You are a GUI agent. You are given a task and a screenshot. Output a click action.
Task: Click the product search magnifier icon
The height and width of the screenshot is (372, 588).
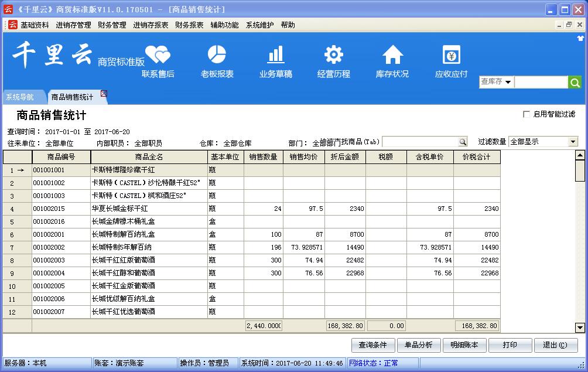[463, 142]
